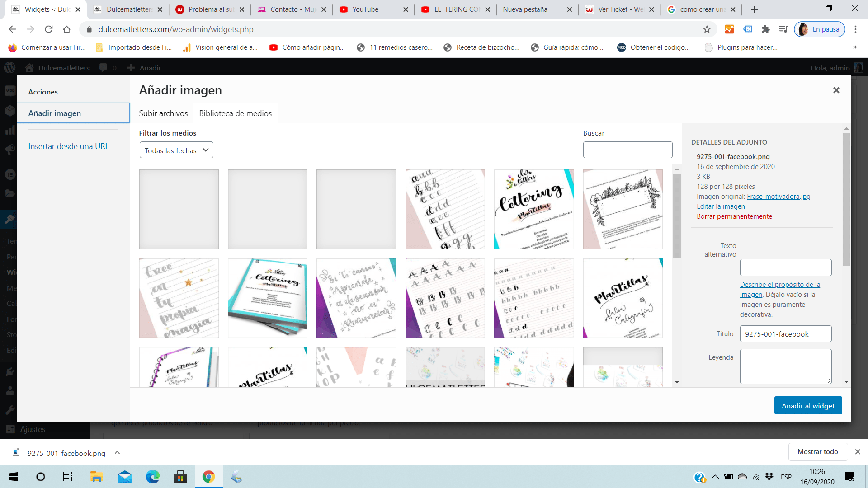Show more bookmarks chevron
868x488 pixels.
[854, 47]
